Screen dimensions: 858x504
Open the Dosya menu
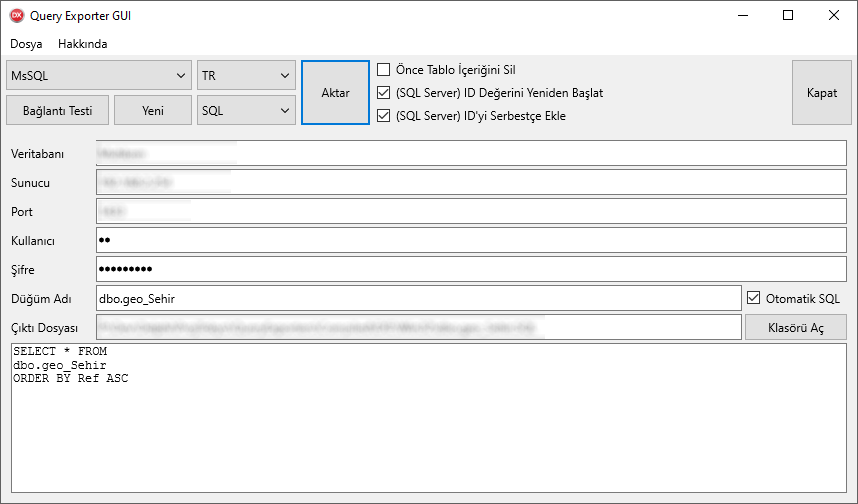[x=26, y=44]
